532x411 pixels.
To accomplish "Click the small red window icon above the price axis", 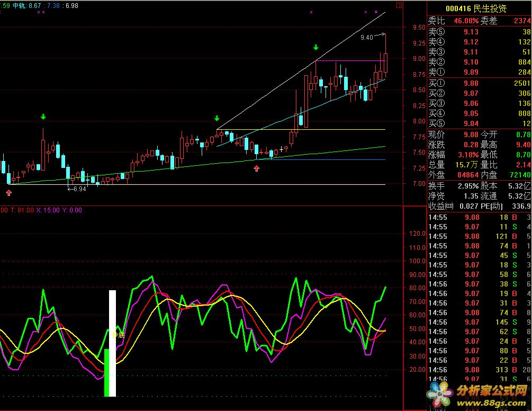I will (x=399, y=5).
